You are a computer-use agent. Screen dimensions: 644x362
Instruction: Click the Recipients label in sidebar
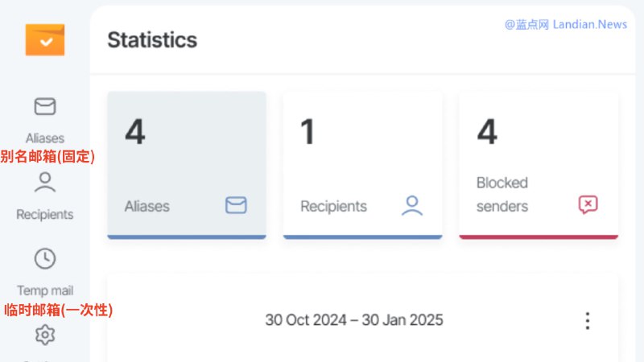pyautogui.click(x=45, y=215)
